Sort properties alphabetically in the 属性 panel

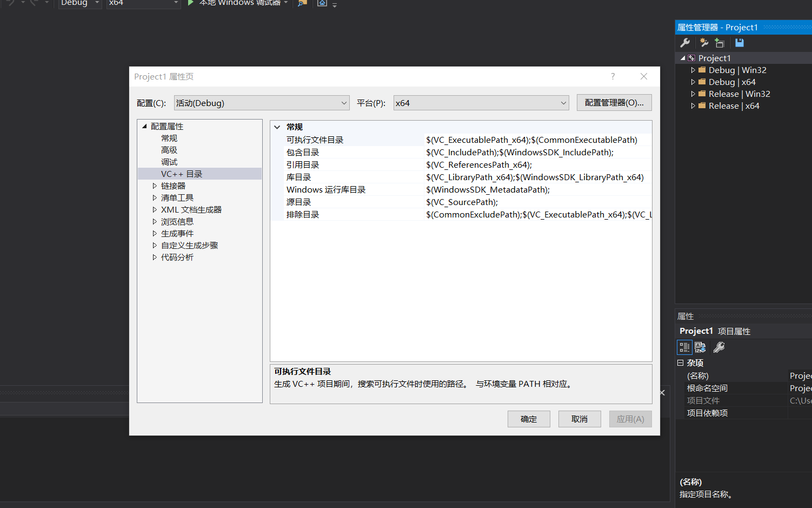700,347
